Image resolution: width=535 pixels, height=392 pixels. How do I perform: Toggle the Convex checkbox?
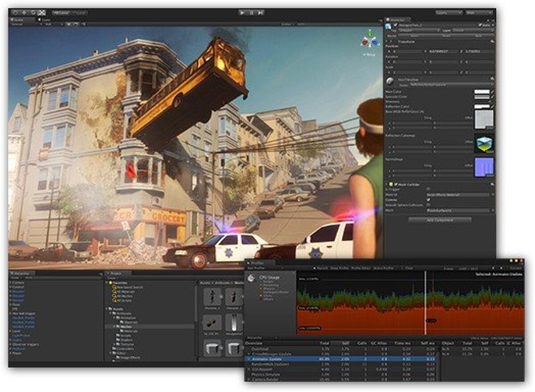pos(429,199)
